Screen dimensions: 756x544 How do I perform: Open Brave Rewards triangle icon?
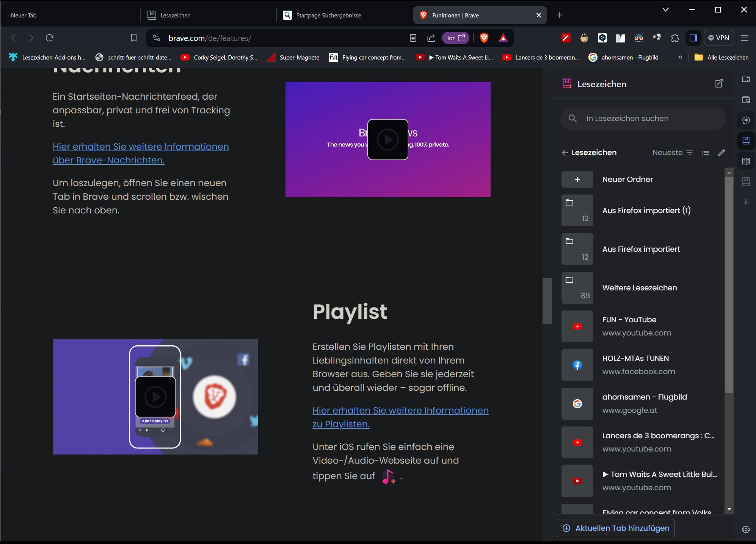click(503, 38)
